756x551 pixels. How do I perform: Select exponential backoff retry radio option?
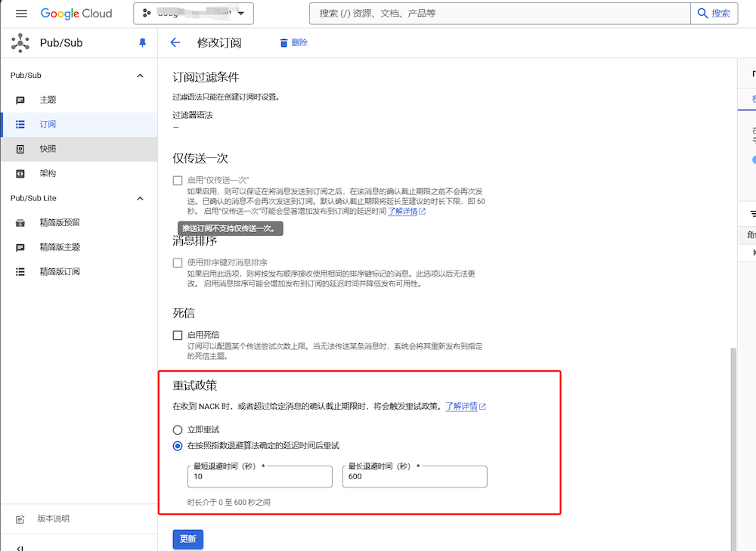click(178, 445)
